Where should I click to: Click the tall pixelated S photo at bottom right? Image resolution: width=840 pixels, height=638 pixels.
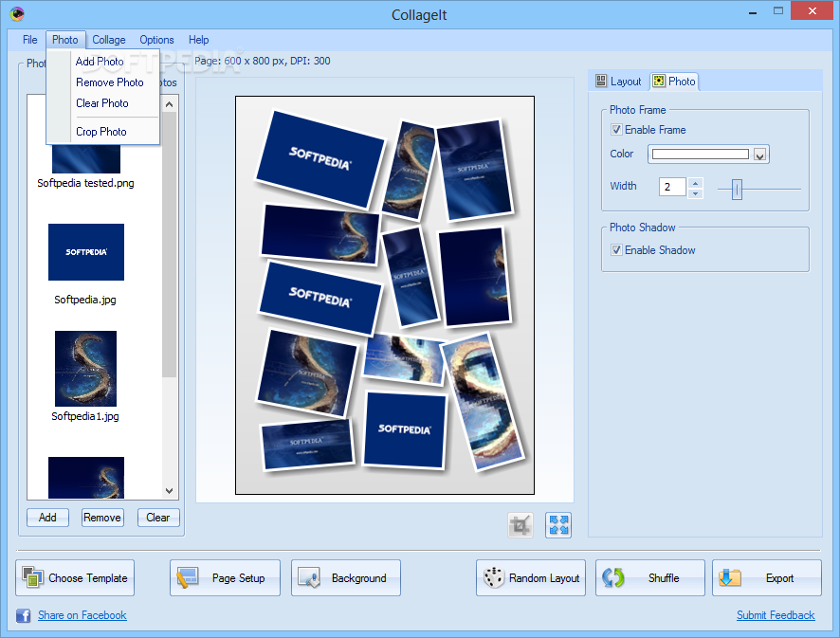(x=483, y=402)
